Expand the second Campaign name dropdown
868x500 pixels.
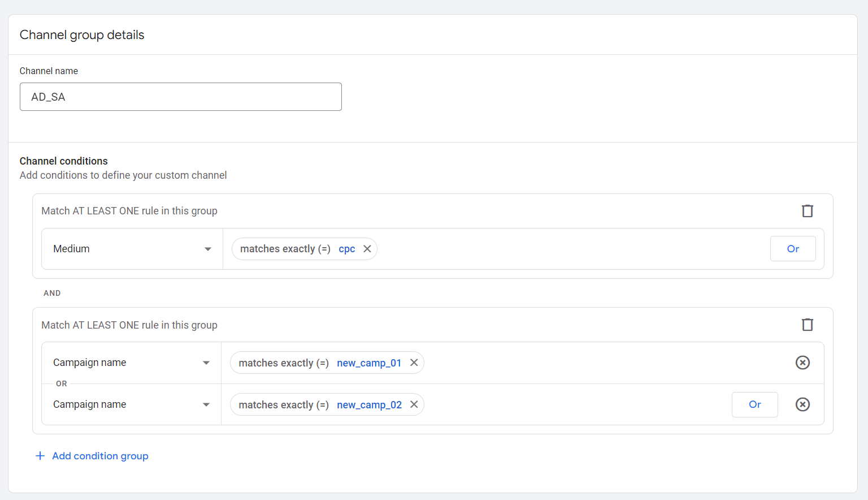pos(131,404)
